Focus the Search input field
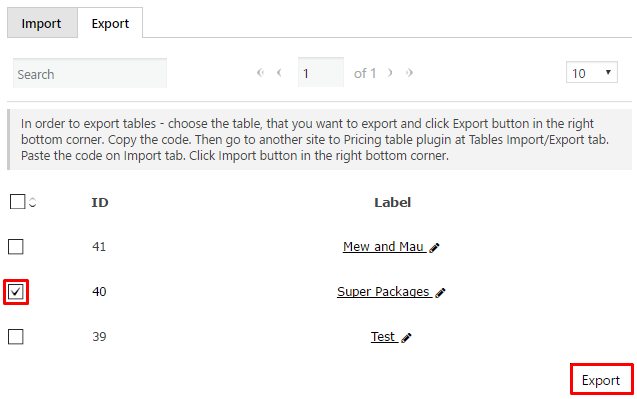Image resolution: width=637 pixels, height=399 pixels. tap(90, 73)
